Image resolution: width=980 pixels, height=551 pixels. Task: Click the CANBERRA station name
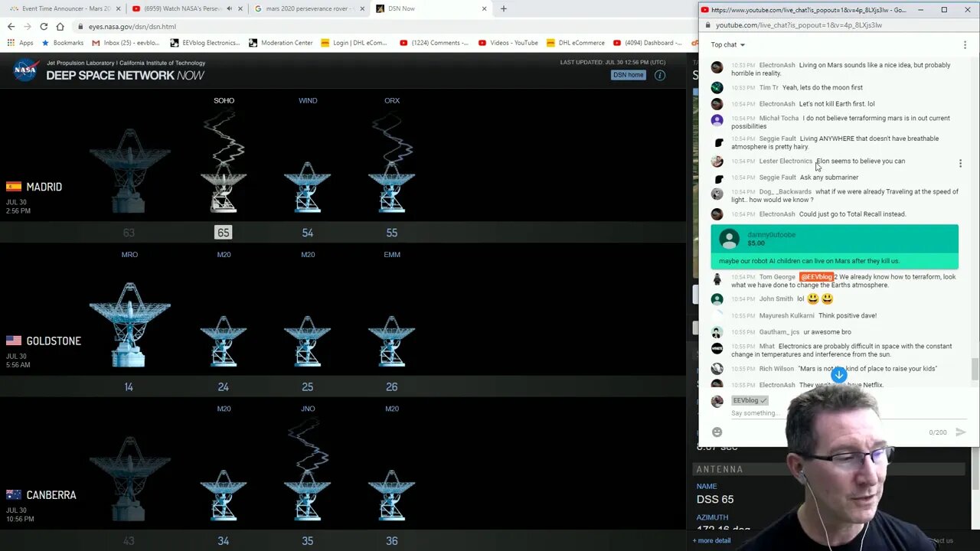click(51, 495)
